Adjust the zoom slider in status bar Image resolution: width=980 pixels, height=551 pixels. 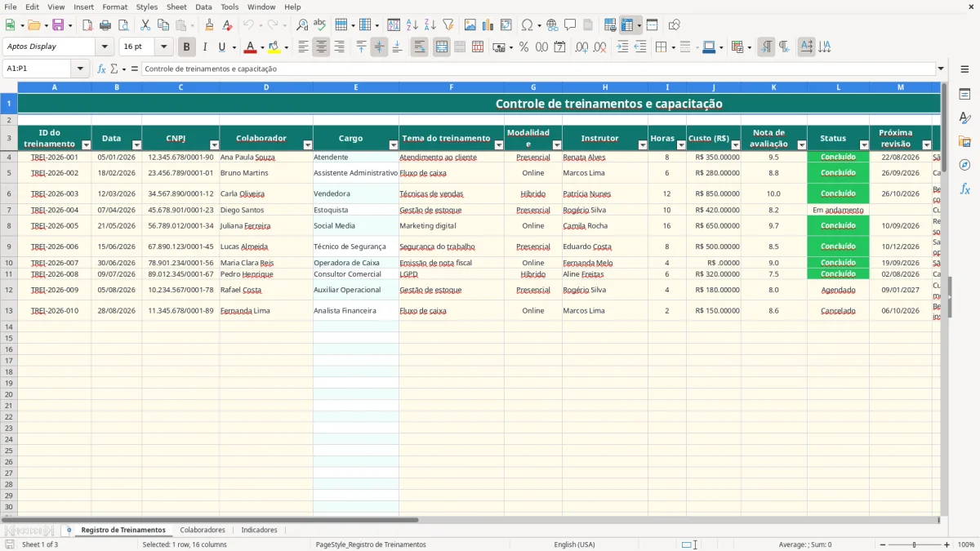point(915,544)
